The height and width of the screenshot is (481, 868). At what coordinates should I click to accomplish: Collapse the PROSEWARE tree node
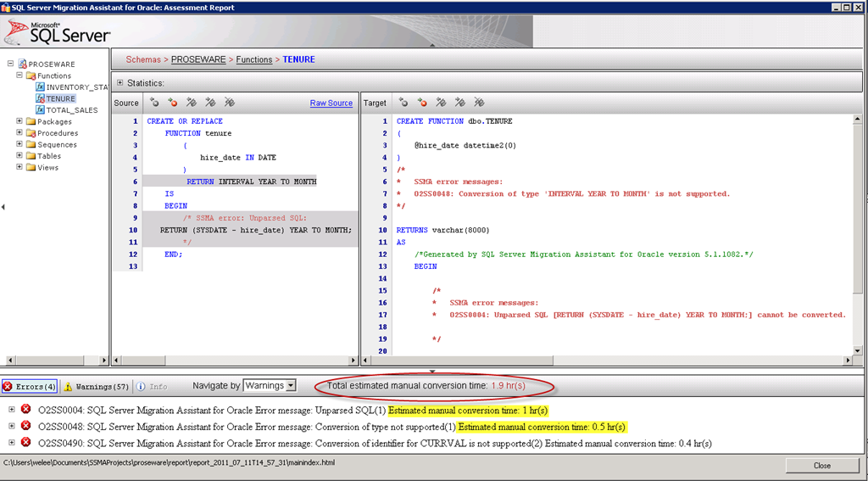tap(10, 64)
